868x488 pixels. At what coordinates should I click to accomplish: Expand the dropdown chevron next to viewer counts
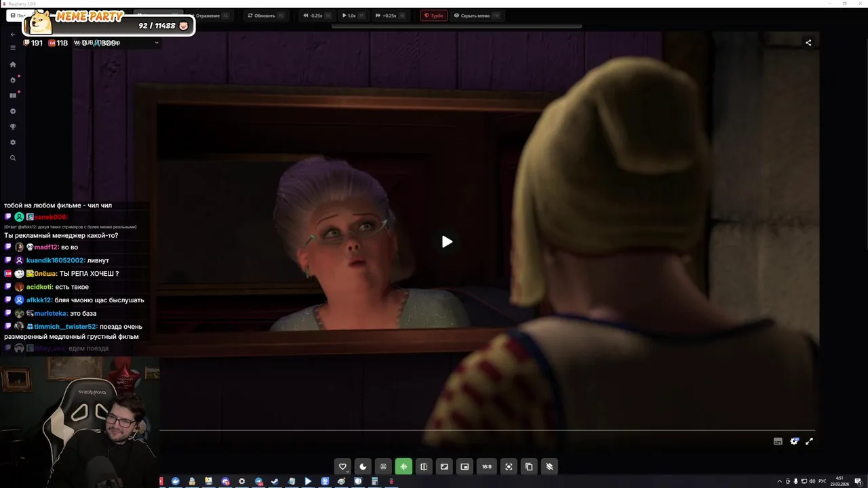(157, 43)
